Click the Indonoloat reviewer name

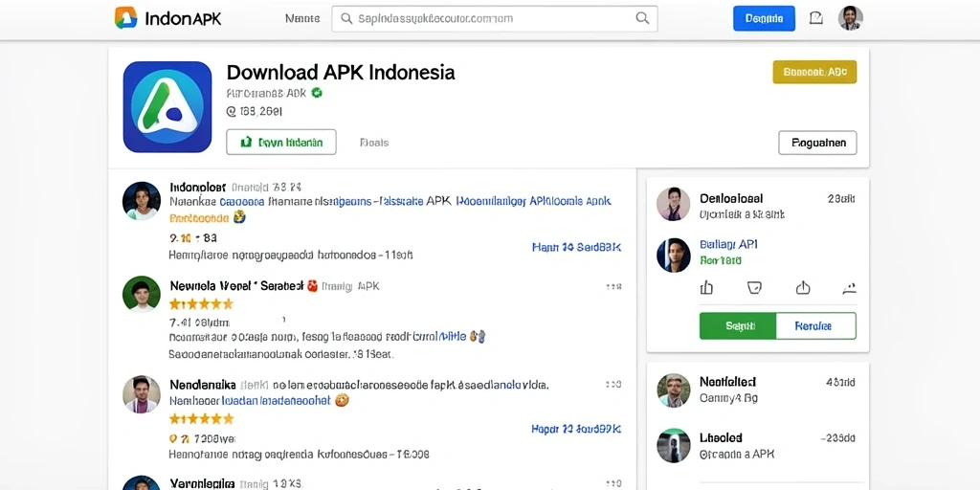tap(197, 187)
